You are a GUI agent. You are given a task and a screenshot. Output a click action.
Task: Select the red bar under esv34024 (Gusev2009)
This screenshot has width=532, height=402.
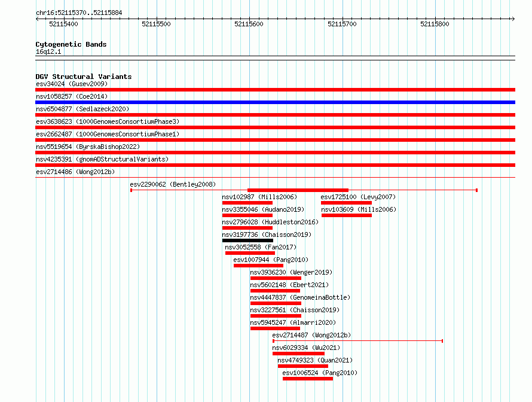[x=275, y=90]
